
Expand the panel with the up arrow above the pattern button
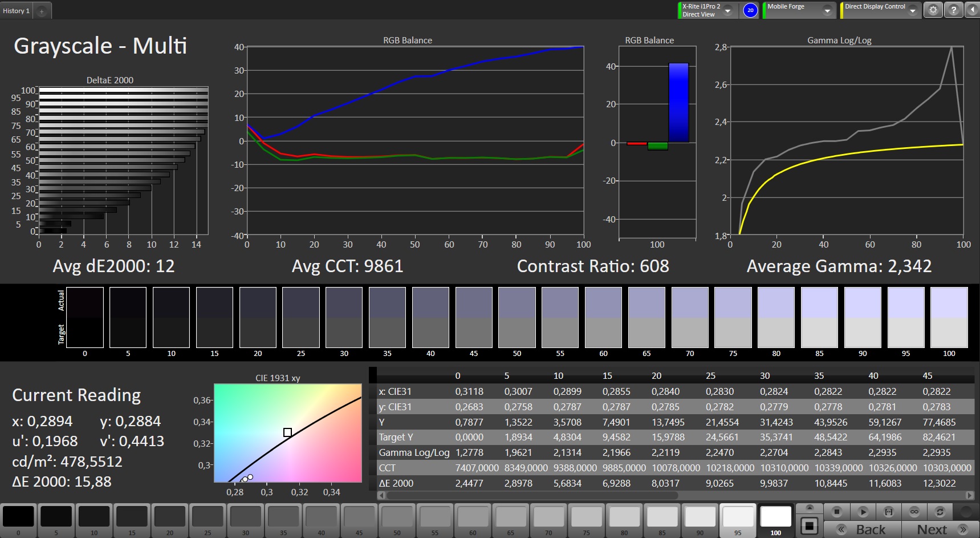(809, 508)
